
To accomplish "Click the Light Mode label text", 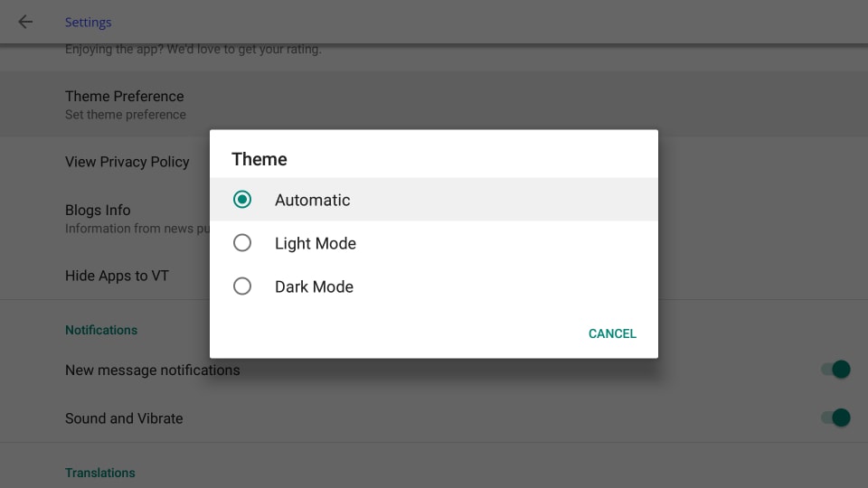I will (x=316, y=243).
